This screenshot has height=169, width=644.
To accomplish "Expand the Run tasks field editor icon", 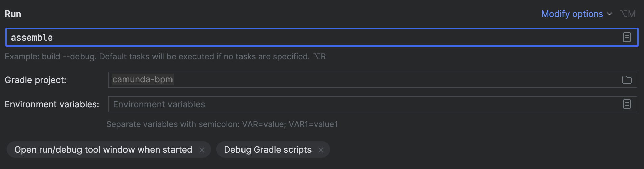I will click(x=627, y=37).
